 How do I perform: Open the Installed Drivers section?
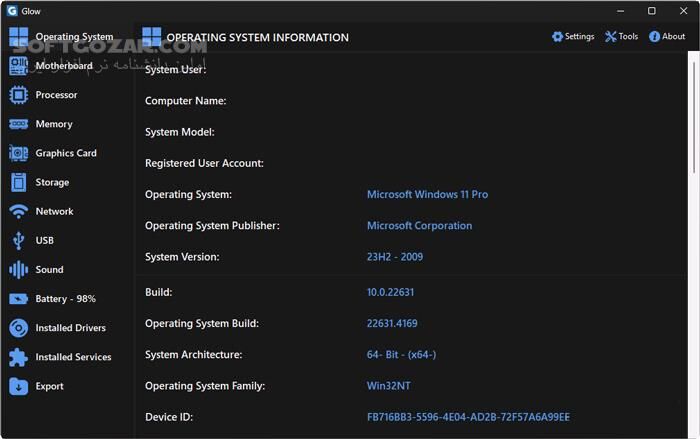point(70,328)
